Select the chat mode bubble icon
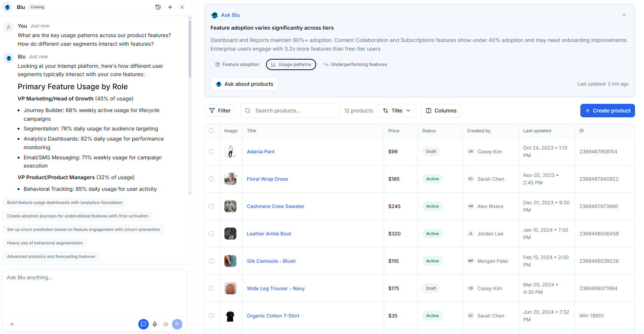Screen dimensions: 644x334 click(143, 324)
